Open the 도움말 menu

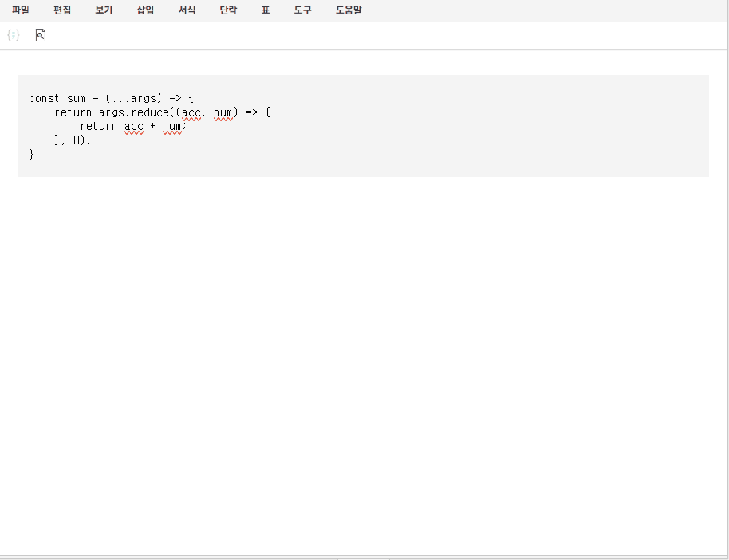(349, 10)
